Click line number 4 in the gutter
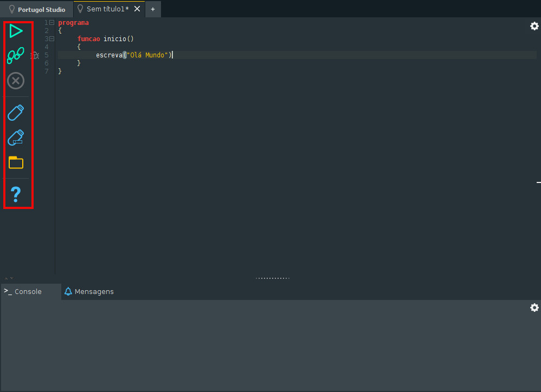 (47, 47)
